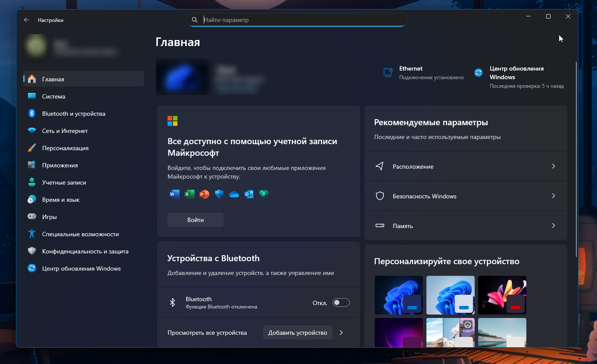Viewport: 597px width, 364px height.
Task: Click the vertical scrollbar of the settings page
Action: pyautogui.click(x=577, y=159)
